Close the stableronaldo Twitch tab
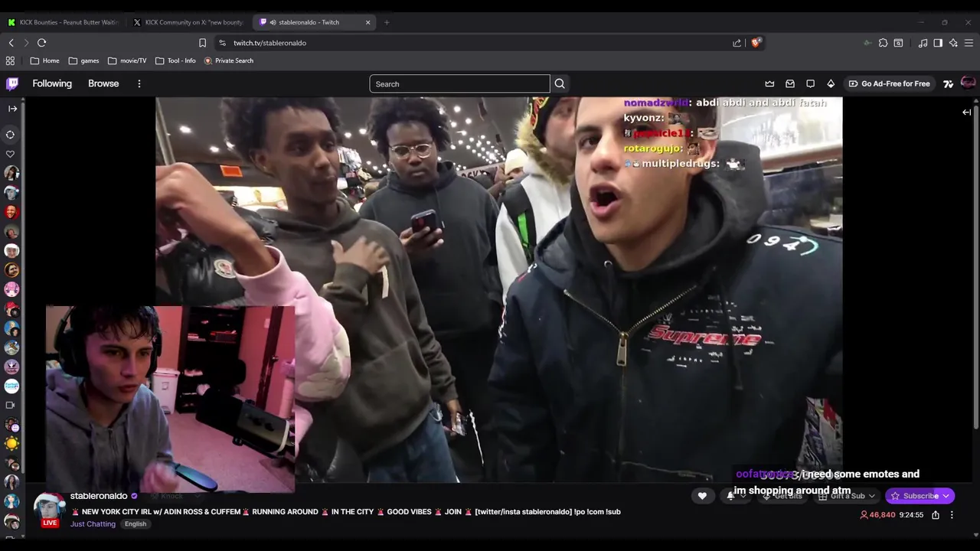 [x=367, y=22]
